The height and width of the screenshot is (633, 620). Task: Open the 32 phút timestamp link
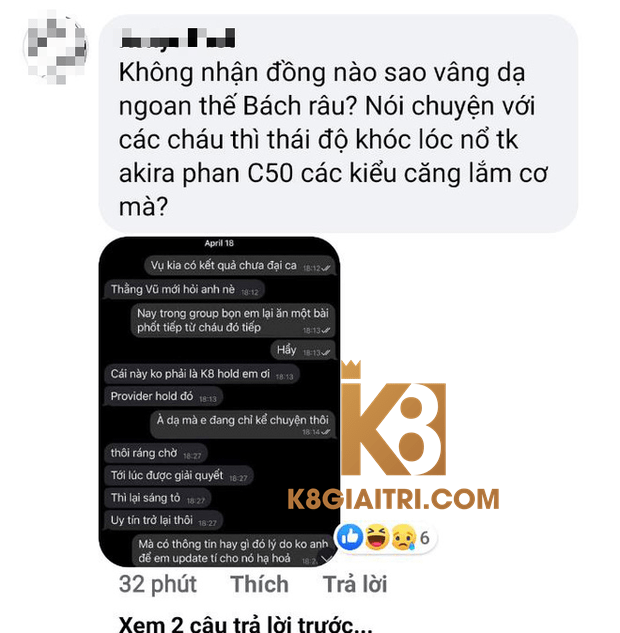pos(158,584)
